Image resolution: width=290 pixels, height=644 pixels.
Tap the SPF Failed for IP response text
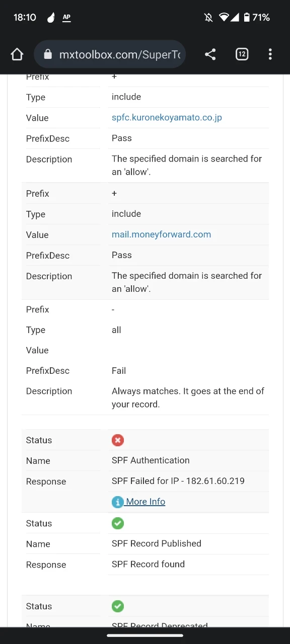pyautogui.click(x=178, y=481)
